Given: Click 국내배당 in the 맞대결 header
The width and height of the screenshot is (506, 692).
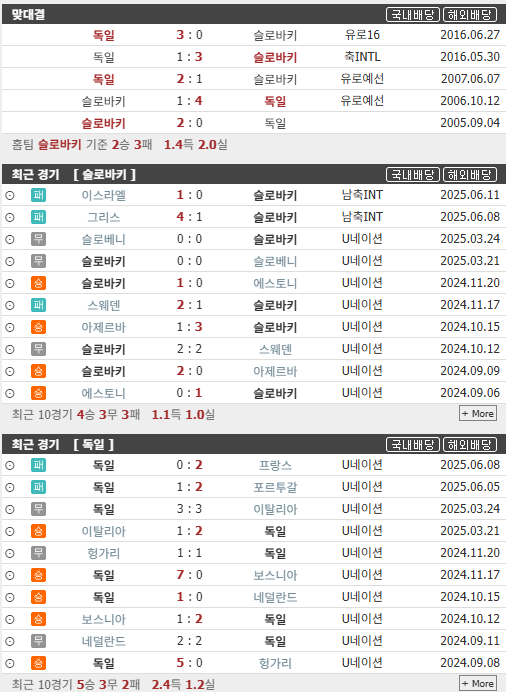Looking at the screenshot, I should point(413,15).
